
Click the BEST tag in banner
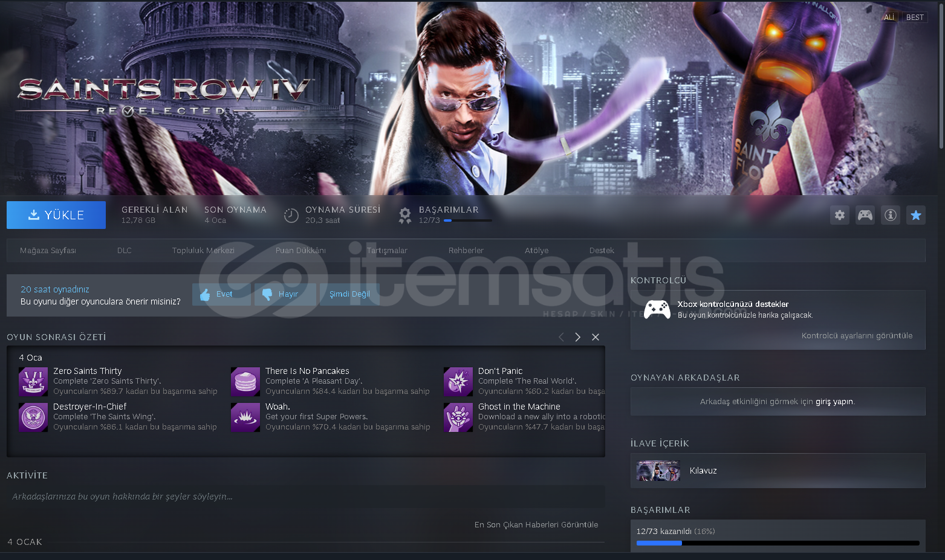click(x=915, y=18)
